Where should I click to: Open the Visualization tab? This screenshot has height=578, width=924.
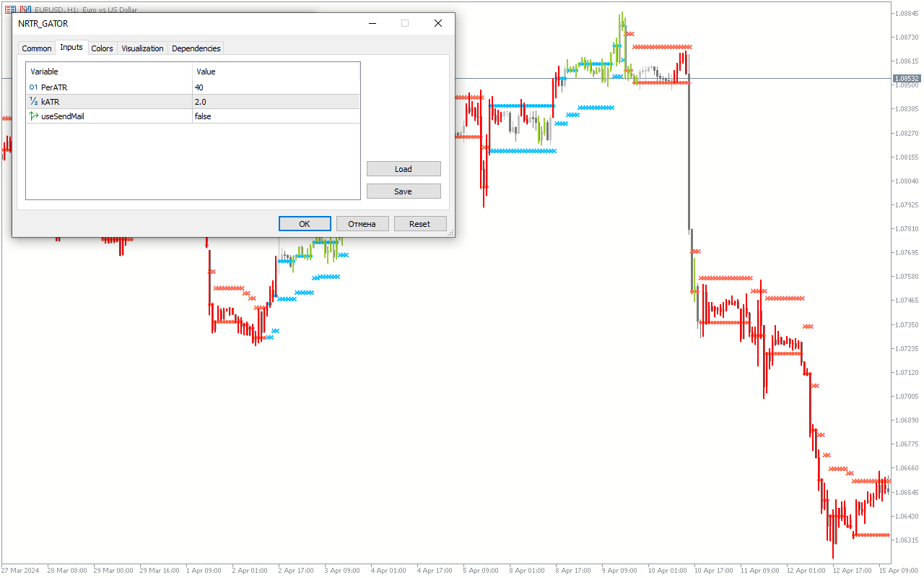[x=143, y=48]
